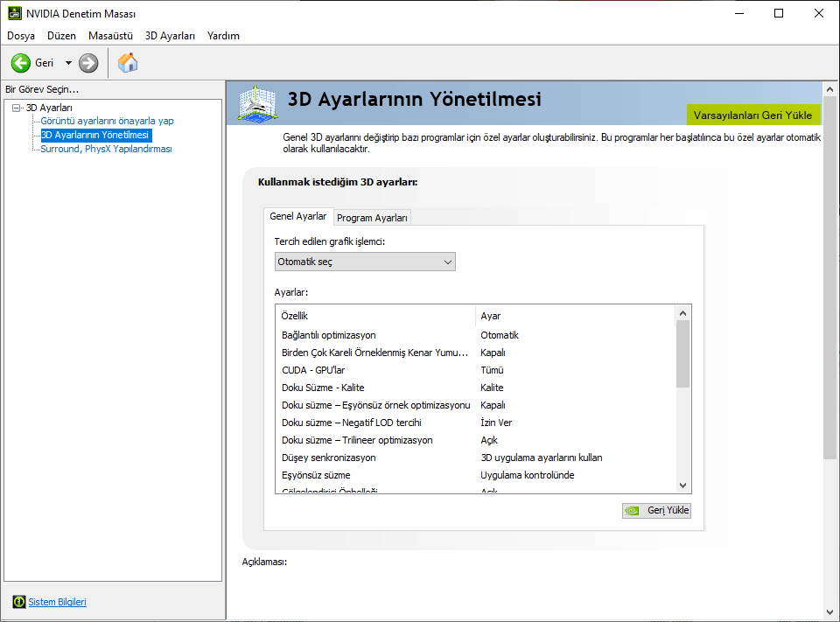Click the green Back arrow icon
This screenshot has width=840, height=622.
point(21,63)
